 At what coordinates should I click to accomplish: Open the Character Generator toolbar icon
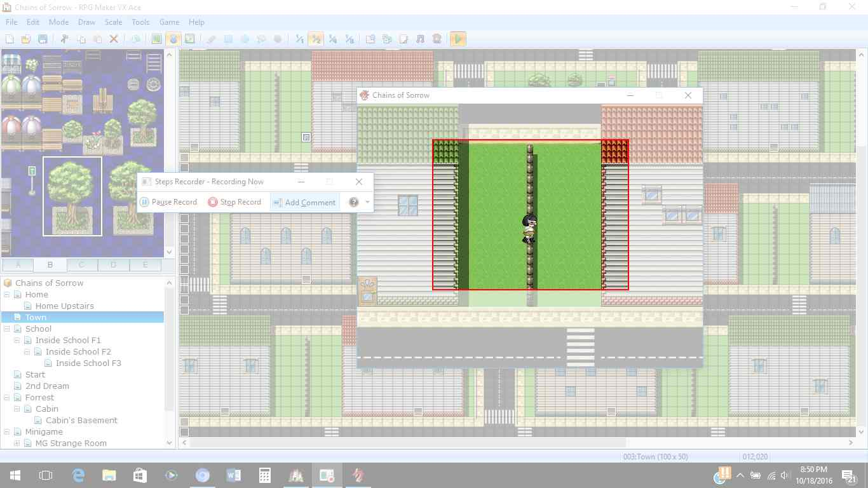437,39
